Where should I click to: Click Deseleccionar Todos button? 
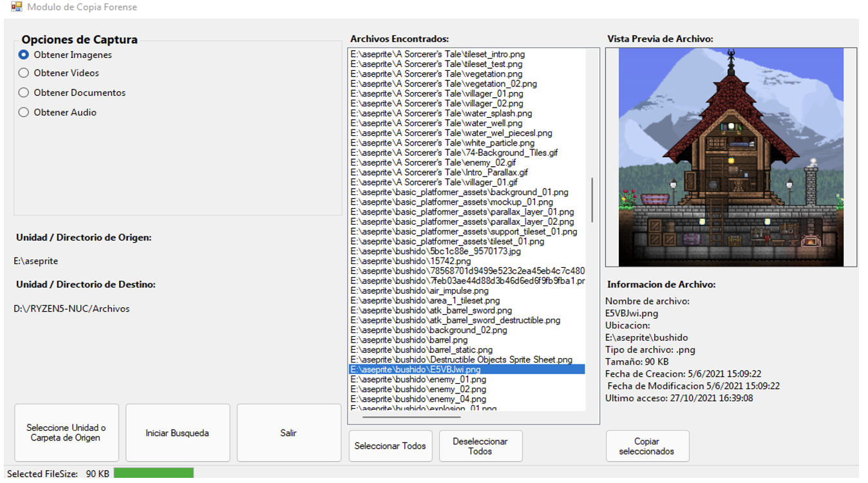pyautogui.click(x=480, y=446)
